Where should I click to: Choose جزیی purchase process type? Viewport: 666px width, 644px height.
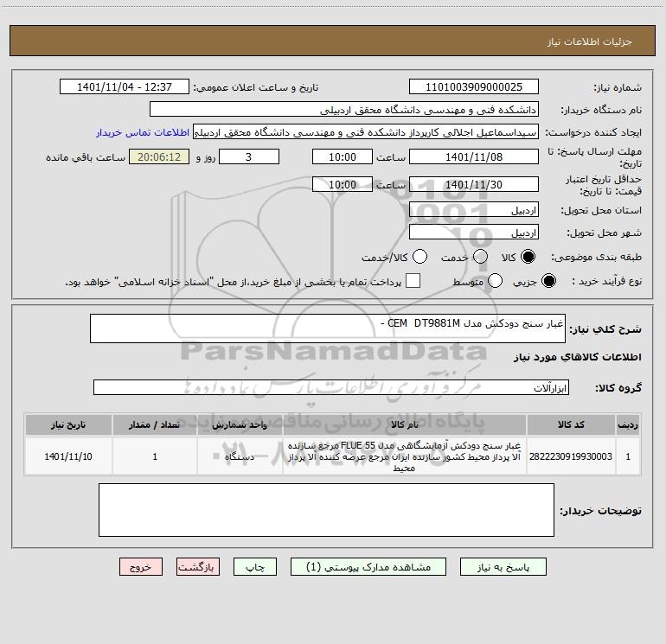tap(548, 281)
